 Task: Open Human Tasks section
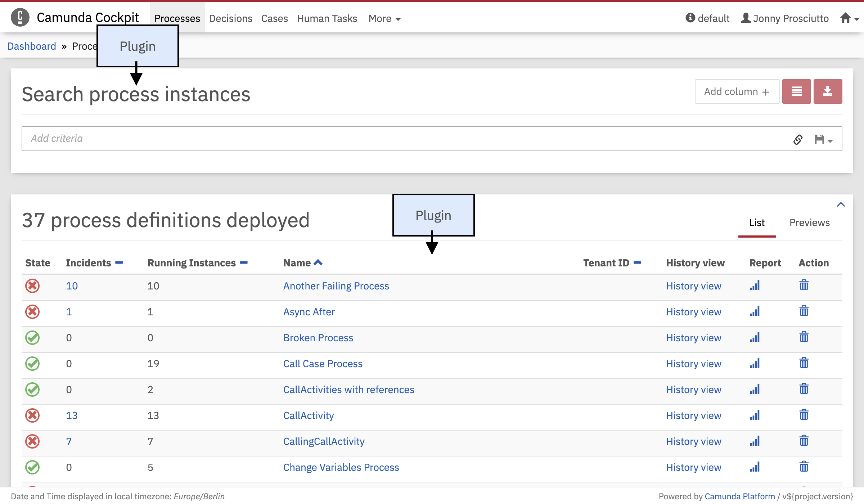[327, 18]
